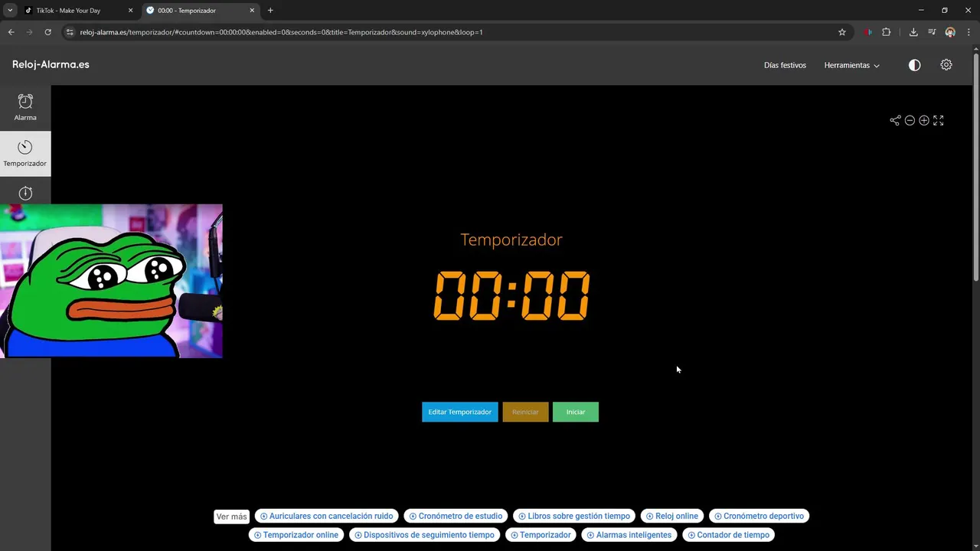This screenshot has height=551, width=980.
Task: Click the red-blue extension icon
Action: tap(867, 32)
